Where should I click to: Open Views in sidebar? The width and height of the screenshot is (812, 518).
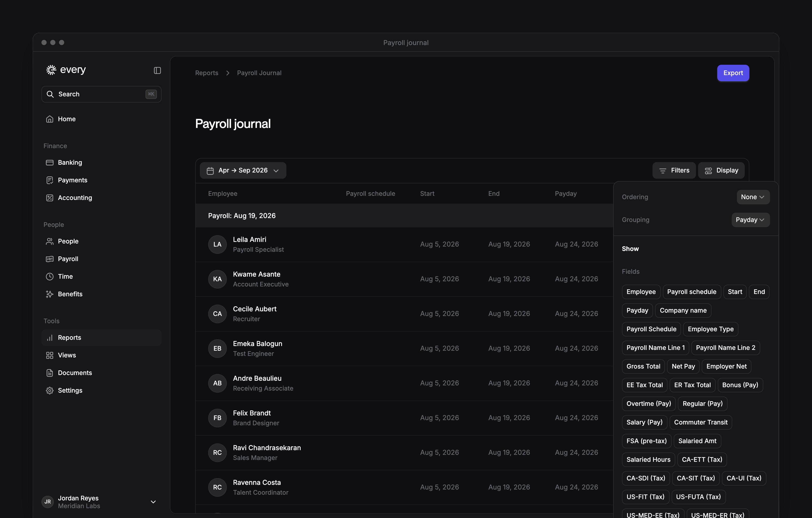(x=101, y=355)
